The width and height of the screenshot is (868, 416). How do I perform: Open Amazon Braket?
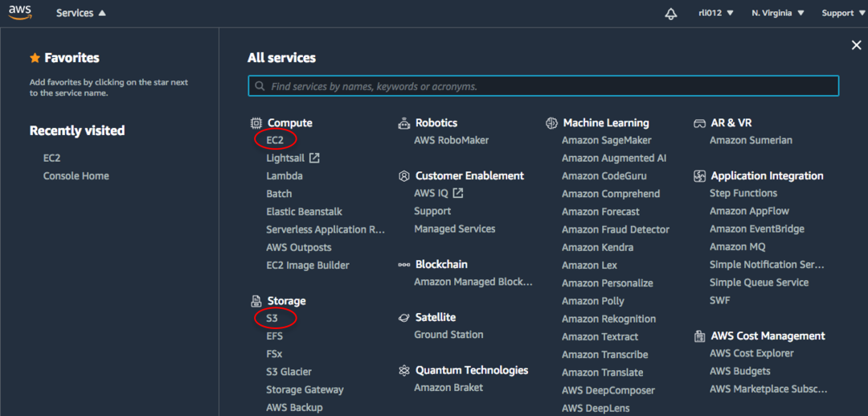(x=449, y=388)
